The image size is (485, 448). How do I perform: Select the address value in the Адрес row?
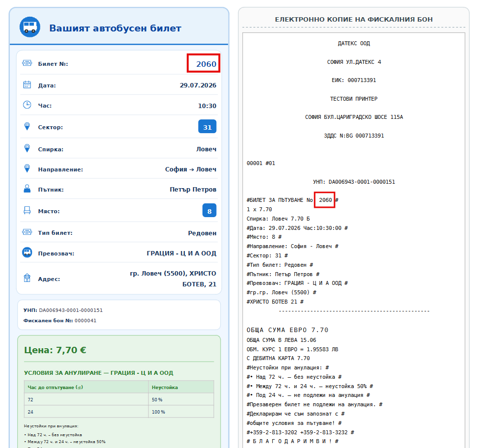(x=173, y=279)
